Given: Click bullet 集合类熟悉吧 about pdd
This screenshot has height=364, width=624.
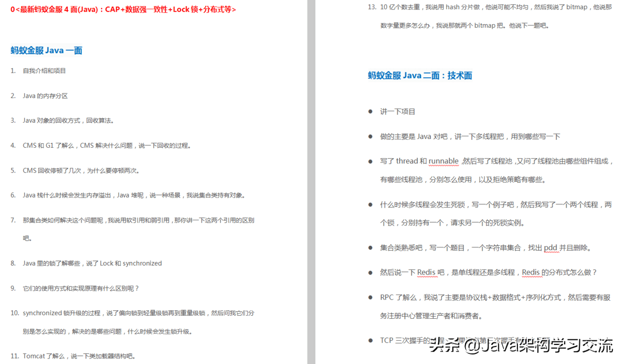Looking at the screenshot, I should click(x=486, y=248).
